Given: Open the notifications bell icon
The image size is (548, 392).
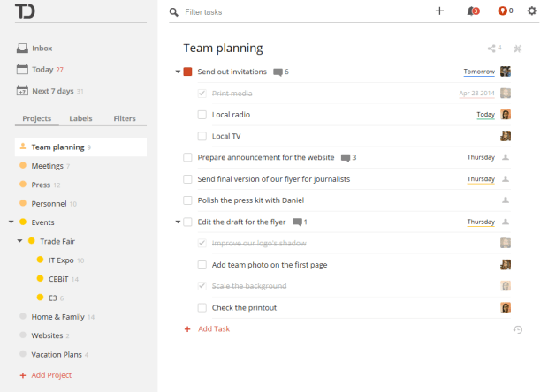Looking at the screenshot, I should pos(471,11).
